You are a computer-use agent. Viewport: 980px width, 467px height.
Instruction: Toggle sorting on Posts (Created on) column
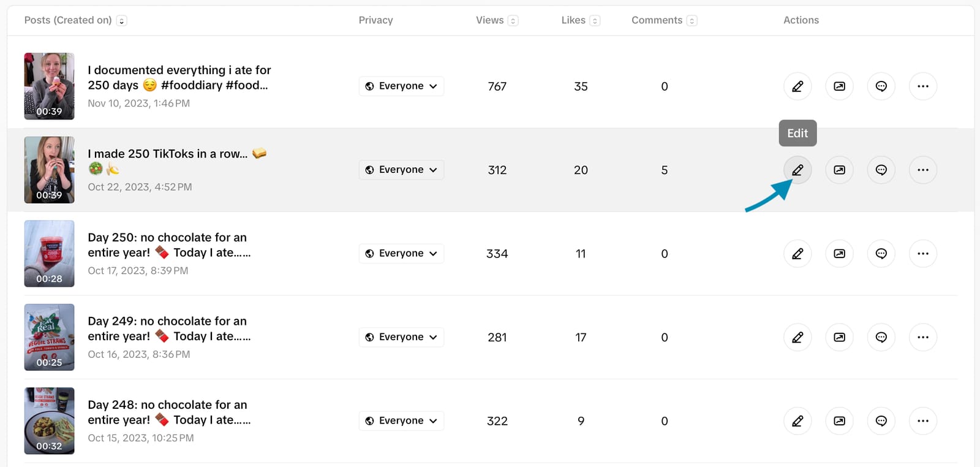[x=121, y=20]
